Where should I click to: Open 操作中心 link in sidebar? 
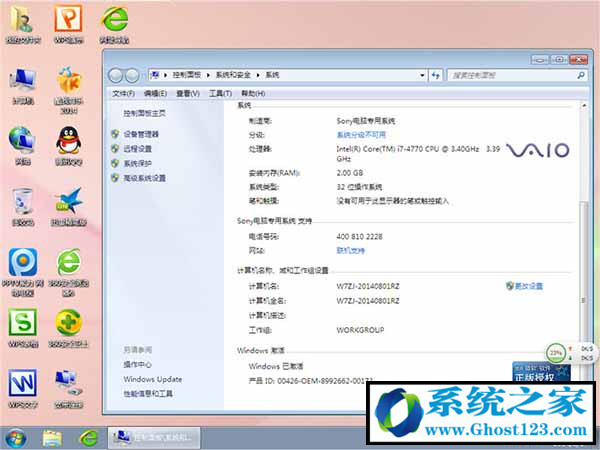tap(137, 364)
